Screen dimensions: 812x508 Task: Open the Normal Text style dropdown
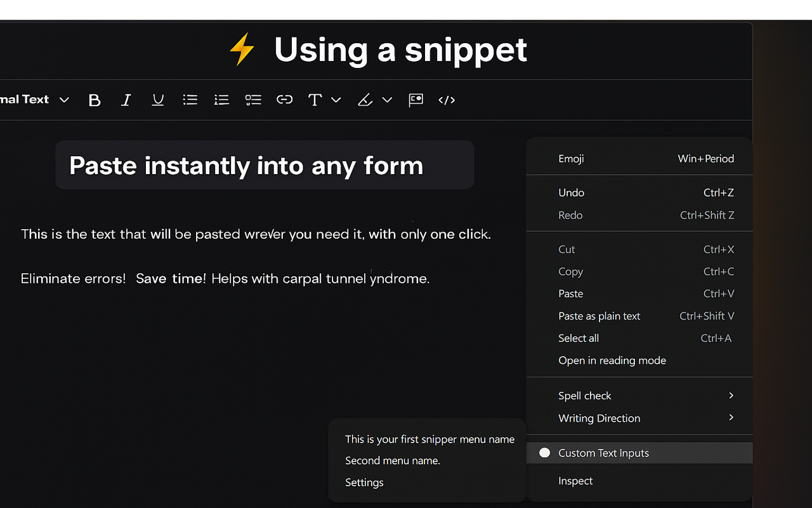click(x=34, y=100)
